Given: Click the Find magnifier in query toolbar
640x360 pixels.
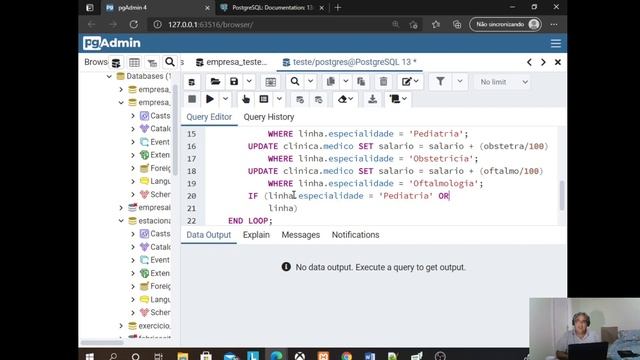Looking at the screenshot, I should point(295,82).
